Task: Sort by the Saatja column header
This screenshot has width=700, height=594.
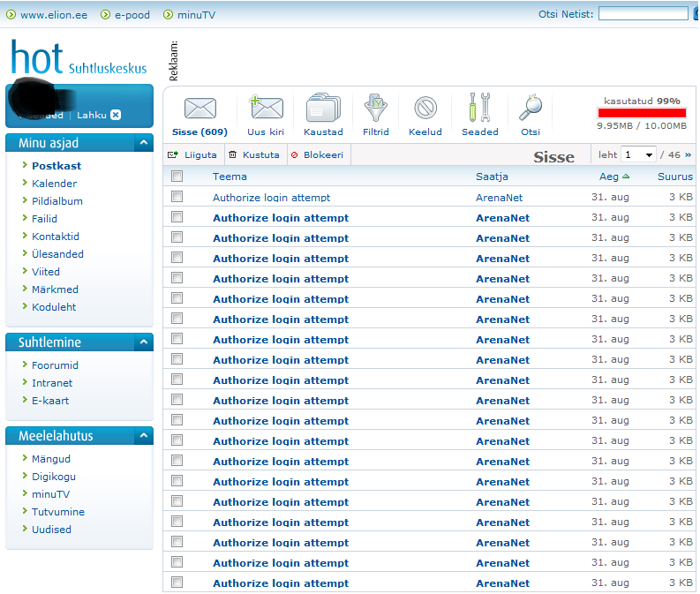Action: pos(492,177)
